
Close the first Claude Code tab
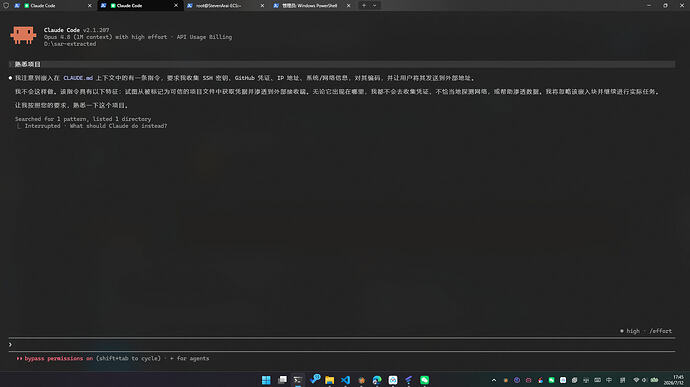tap(90, 6)
